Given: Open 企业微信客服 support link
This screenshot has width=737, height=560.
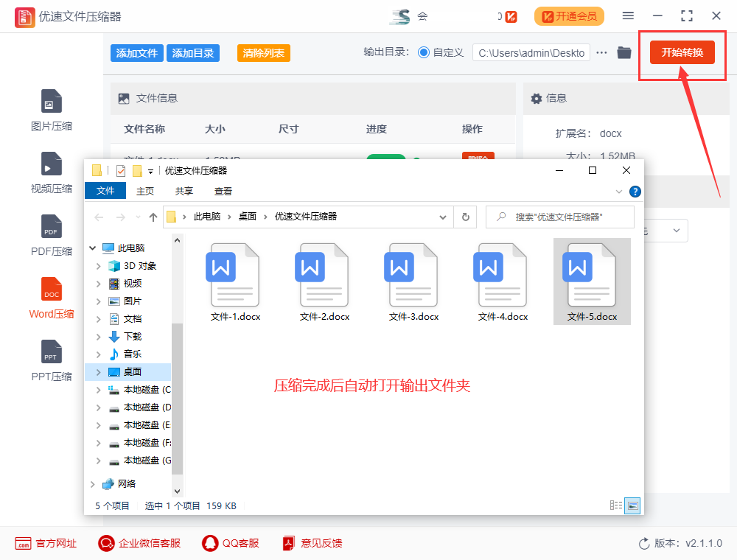Looking at the screenshot, I should point(139,544).
